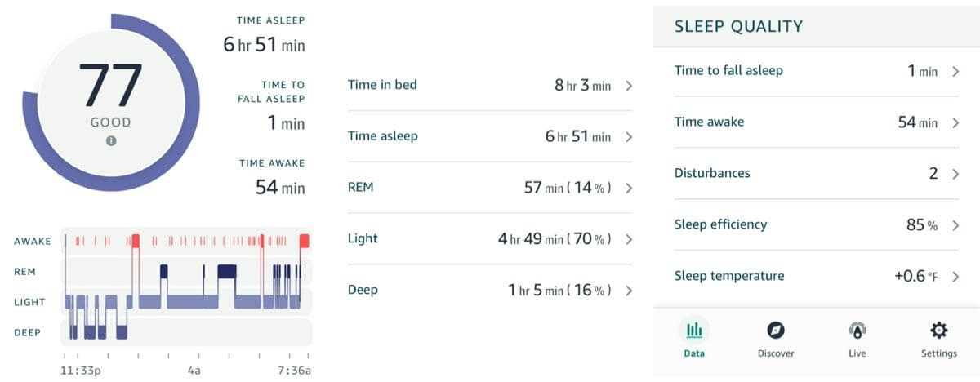The width and height of the screenshot is (980, 382).
Task: Expand the Time in bed chevron
Action: 629,85
